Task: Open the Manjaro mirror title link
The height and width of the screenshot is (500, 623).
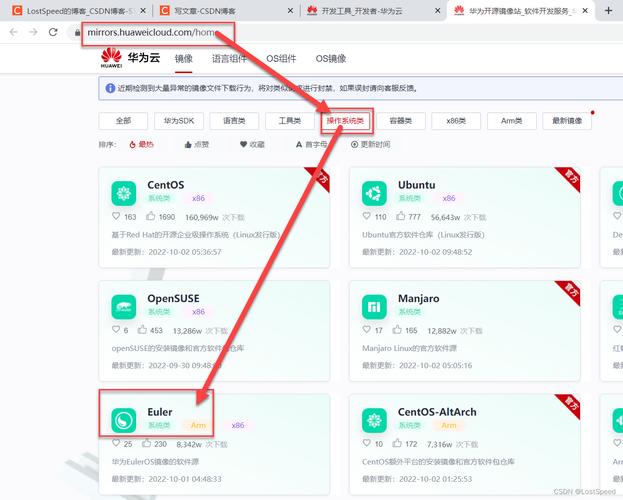Action: point(419,298)
